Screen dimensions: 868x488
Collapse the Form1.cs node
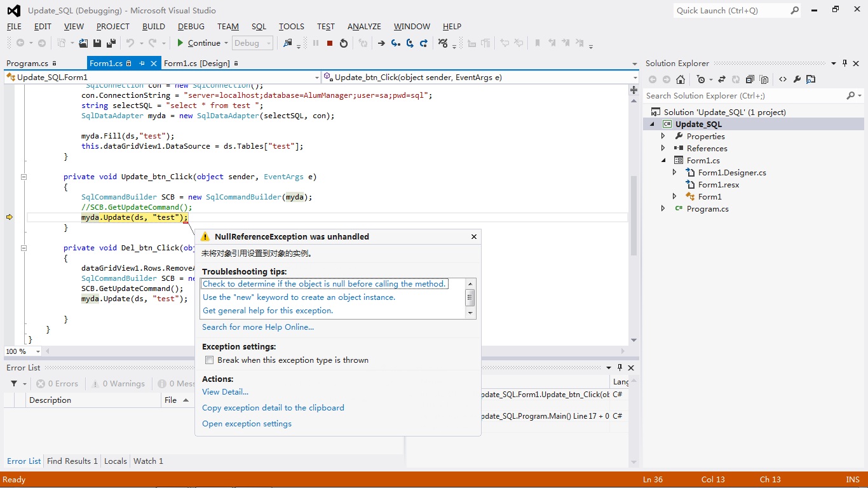click(x=663, y=160)
